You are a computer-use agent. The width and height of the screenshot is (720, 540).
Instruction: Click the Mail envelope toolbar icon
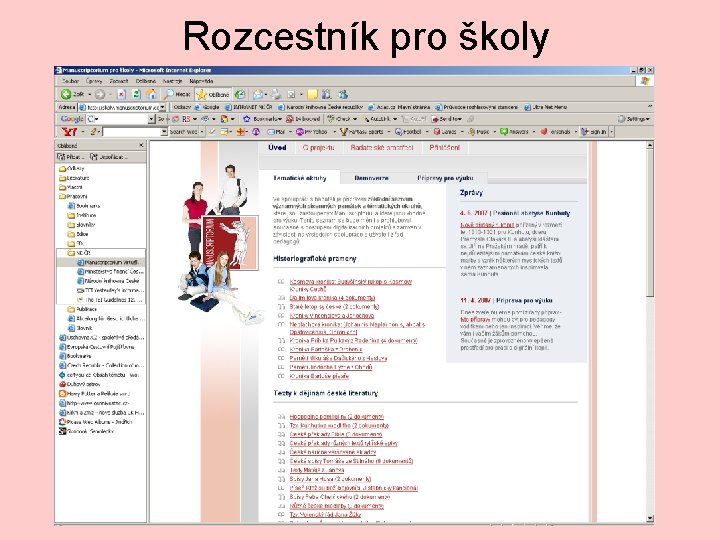coord(258,94)
